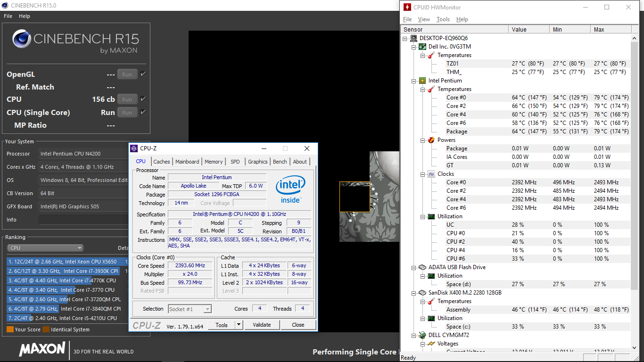Click the DELL CYMGM72 battery icon

(x=423, y=335)
